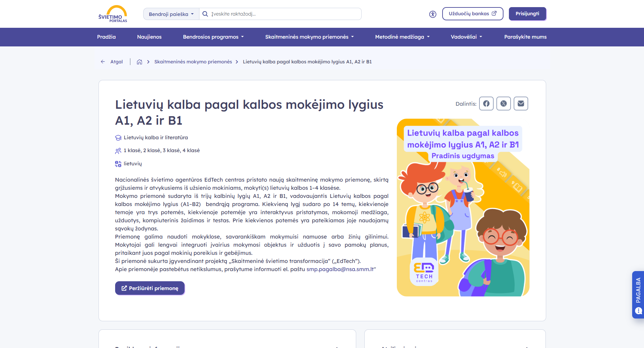Expand the Bendrosios programos menu
Screen dimensions: 644x348
tap(213, 37)
